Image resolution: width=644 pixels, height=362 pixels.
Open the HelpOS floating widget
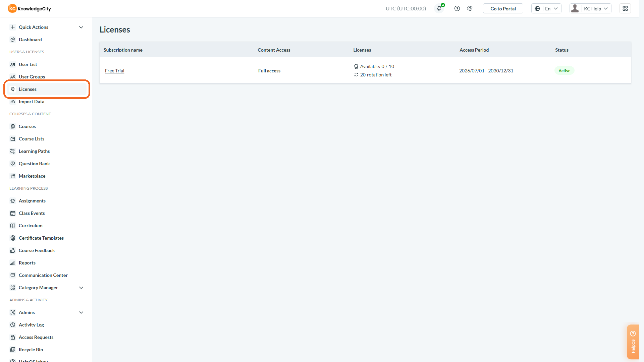633,342
